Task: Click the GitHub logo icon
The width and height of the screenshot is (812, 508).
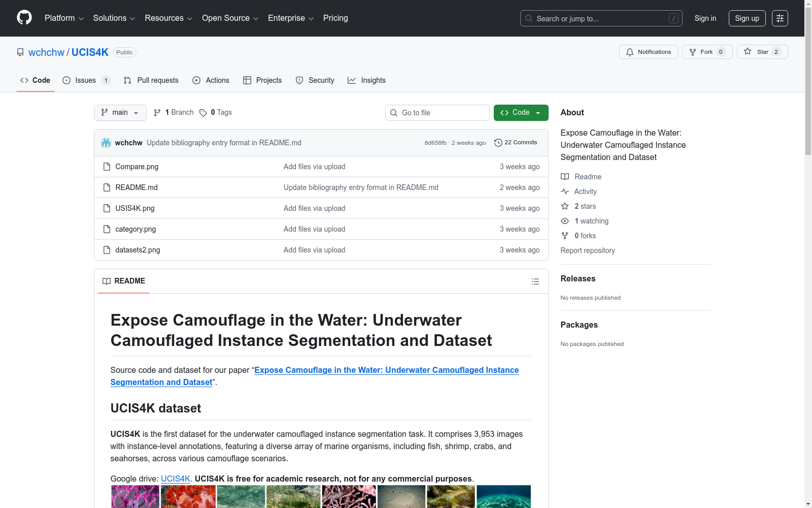Action: point(24,18)
